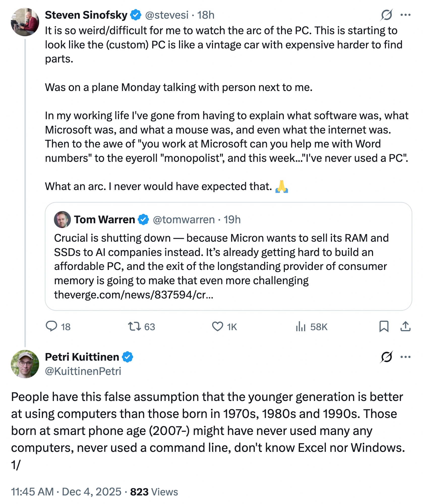Open Steven Sinofsky's profile picture
423x504 pixels.
tap(25, 22)
